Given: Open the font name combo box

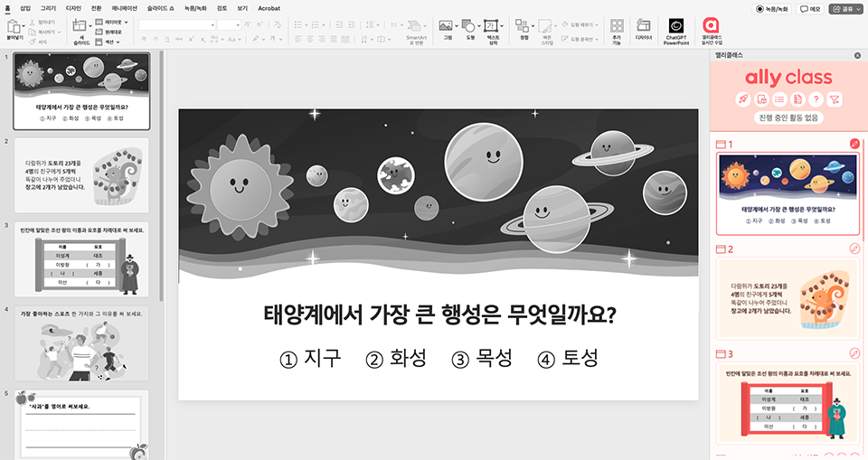Looking at the screenshot, I should click(x=176, y=24).
